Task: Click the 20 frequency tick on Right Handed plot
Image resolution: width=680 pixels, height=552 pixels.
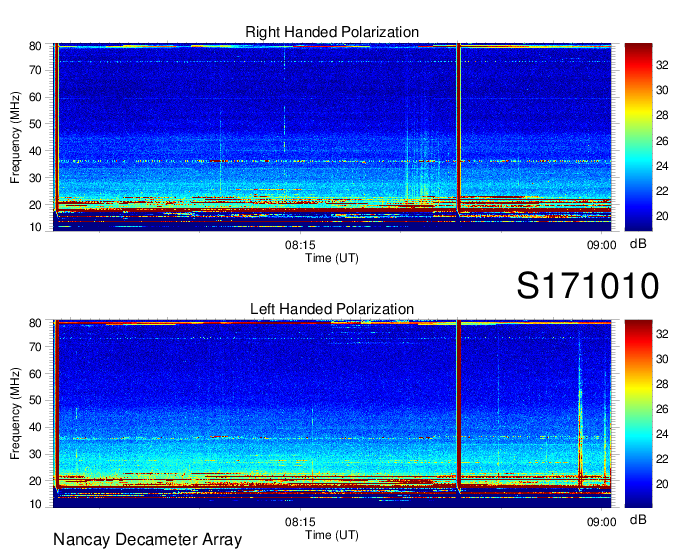Action: tap(35, 205)
